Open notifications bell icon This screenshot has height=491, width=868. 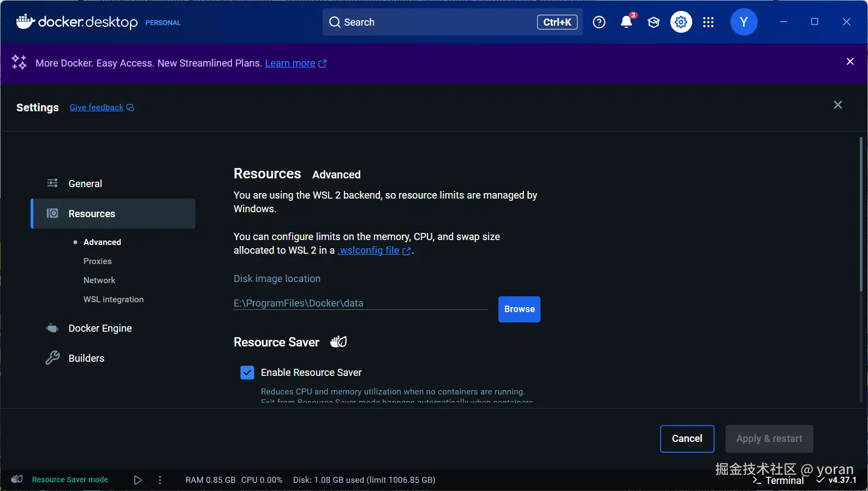[626, 22]
